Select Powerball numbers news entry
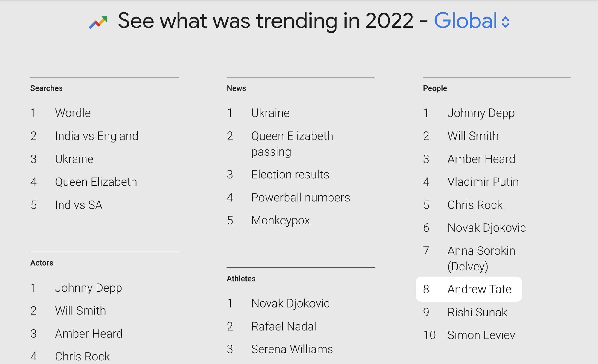598x364 pixels. coord(300,198)
